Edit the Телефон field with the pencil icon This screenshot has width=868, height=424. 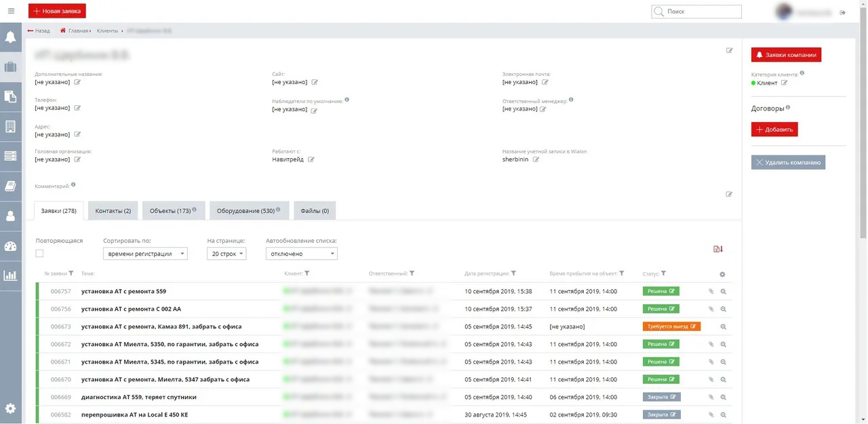point(77,108)
